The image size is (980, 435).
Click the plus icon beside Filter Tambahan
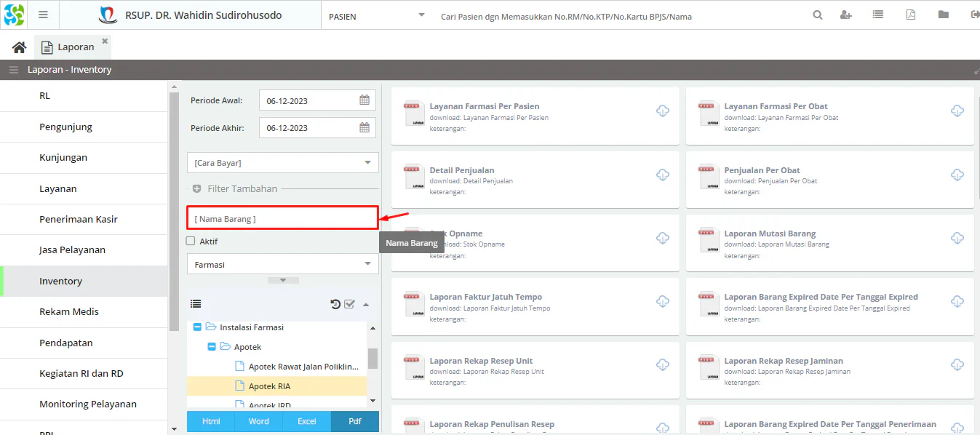196,188
